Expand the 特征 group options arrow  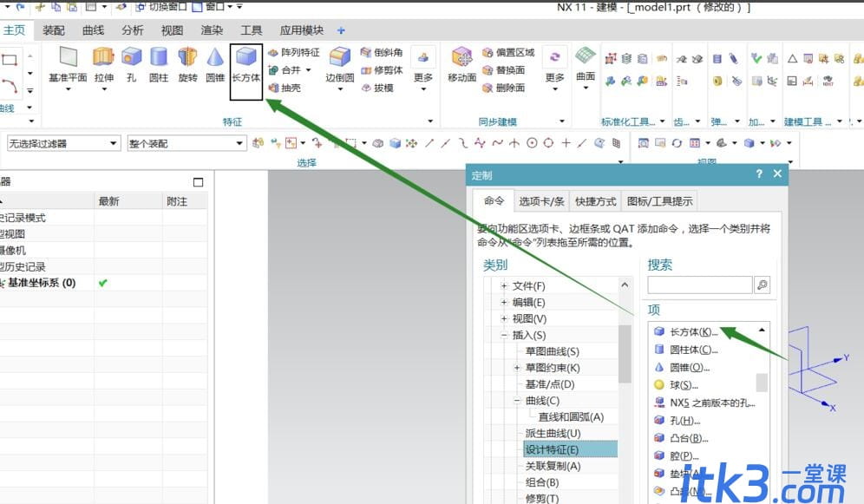[x=430, y=121]
